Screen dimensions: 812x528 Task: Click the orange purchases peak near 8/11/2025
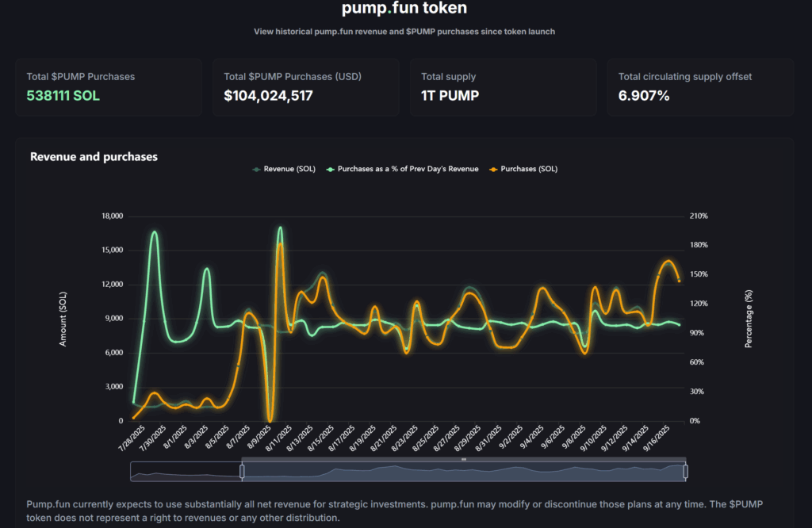[280, 244]
